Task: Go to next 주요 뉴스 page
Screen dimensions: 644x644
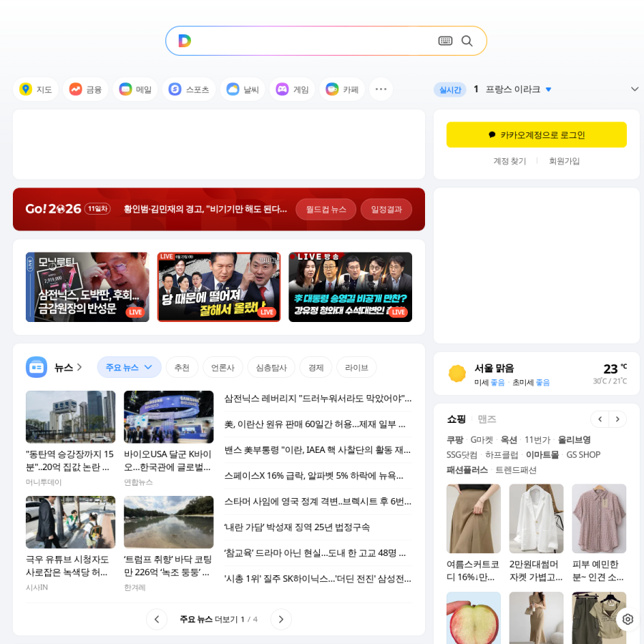Action: point(281,619)
